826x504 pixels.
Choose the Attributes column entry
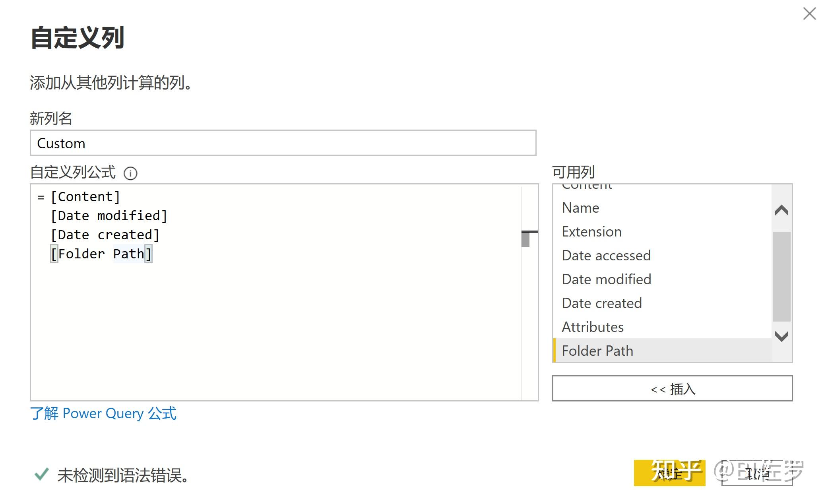click(592, 327)
